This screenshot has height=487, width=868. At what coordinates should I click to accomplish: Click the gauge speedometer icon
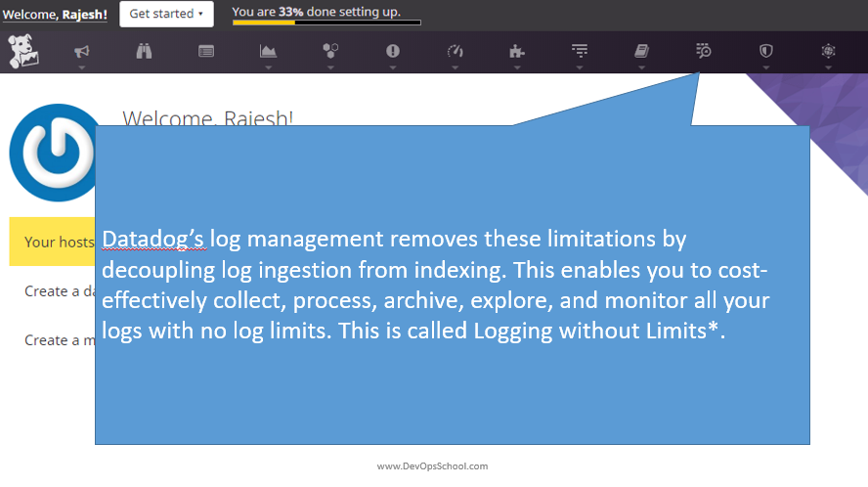[x=455, y=52]
